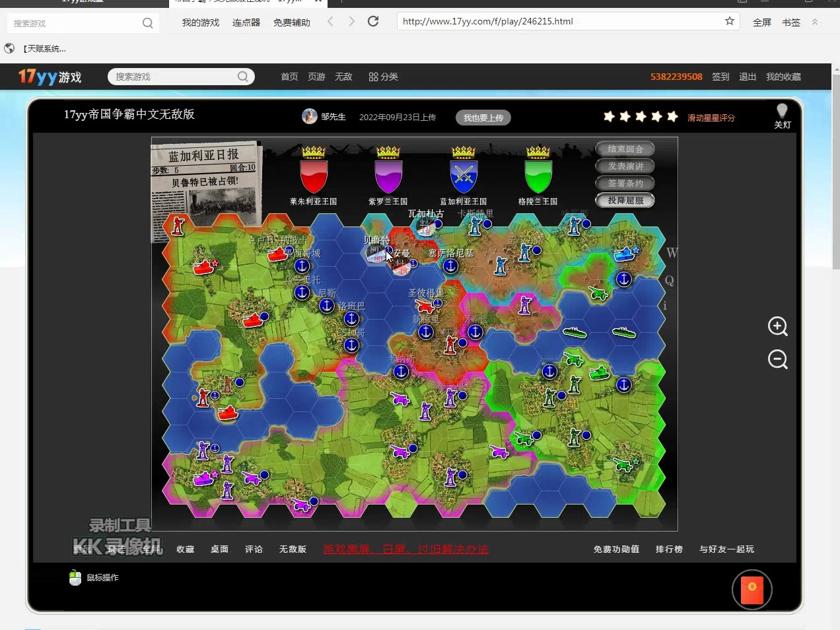Rate the game with the third star
Screen dimensions: 840x630
(x=641, y=117)
